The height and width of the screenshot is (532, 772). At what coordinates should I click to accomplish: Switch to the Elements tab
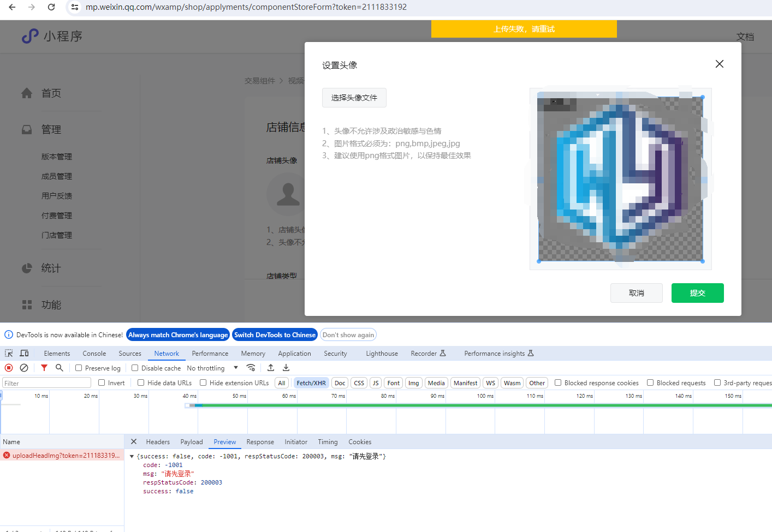[57, 354]
